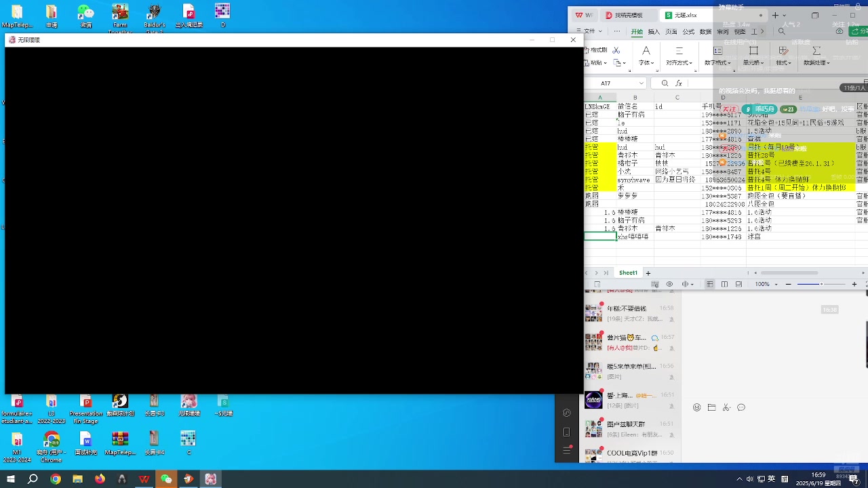Open the 图卢兹聊天群 chat
Screen dimensions: 868x488
pos(631,428)
